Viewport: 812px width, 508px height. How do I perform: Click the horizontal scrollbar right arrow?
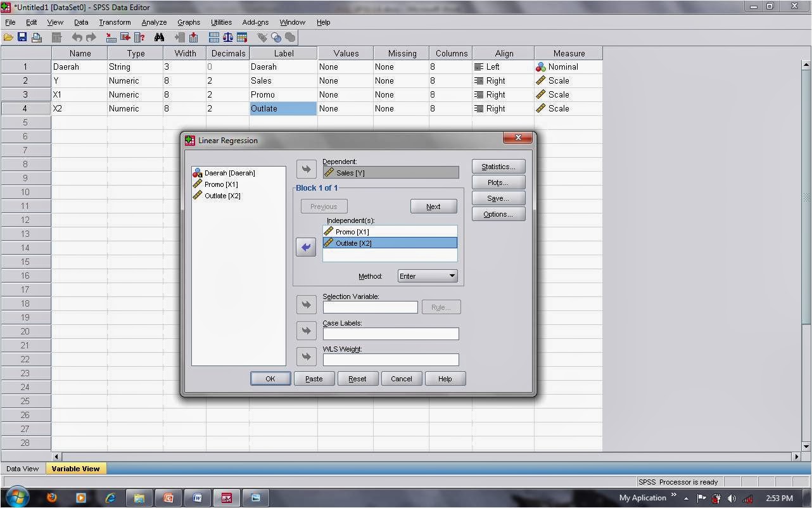tap(797, 456)
